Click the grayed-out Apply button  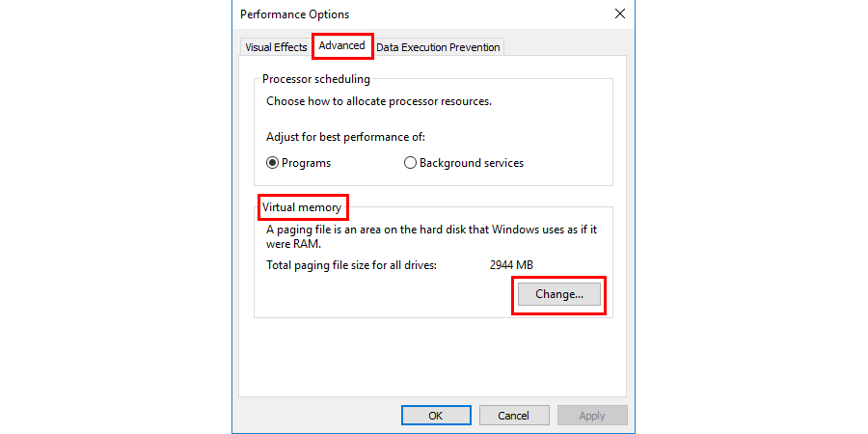592,415
